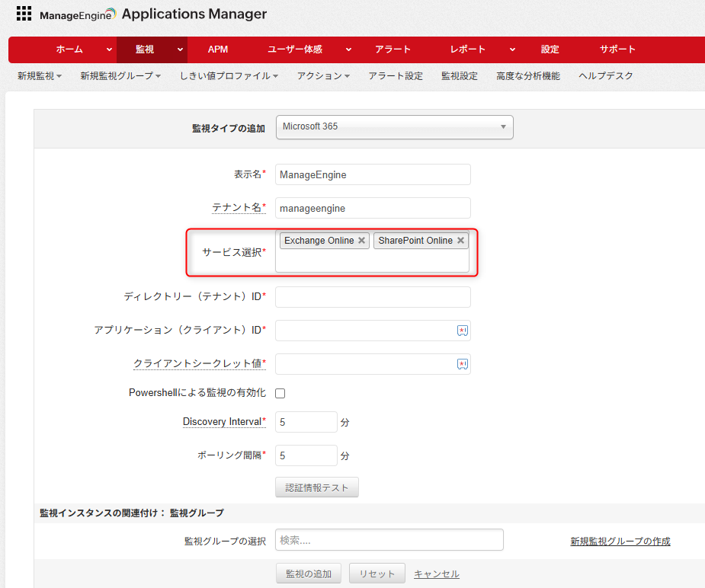705x588 pixels.
Task: Switch to the アラート tab
Action: pos(393,50)
